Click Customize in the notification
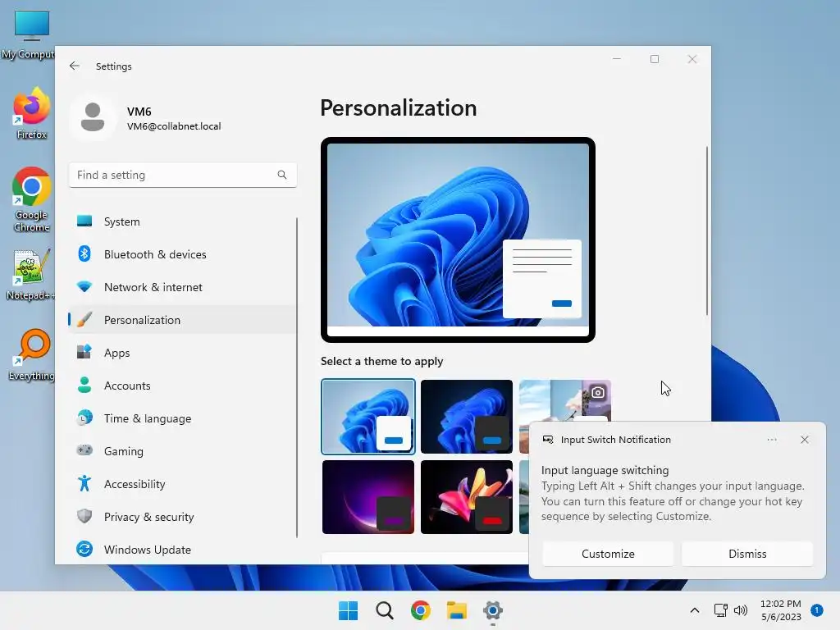The width and height of the screenshot is (840, 630). tap(608, 554)
